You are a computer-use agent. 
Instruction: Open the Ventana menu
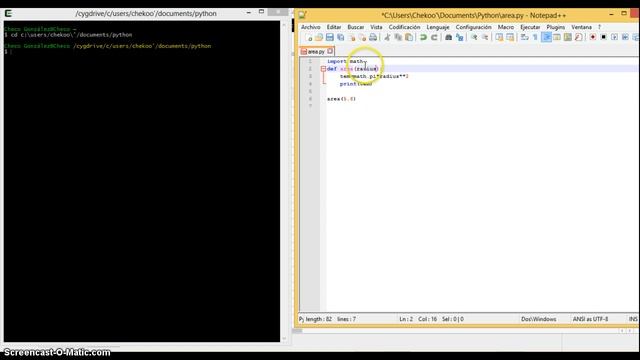click(x=581, y=27)
